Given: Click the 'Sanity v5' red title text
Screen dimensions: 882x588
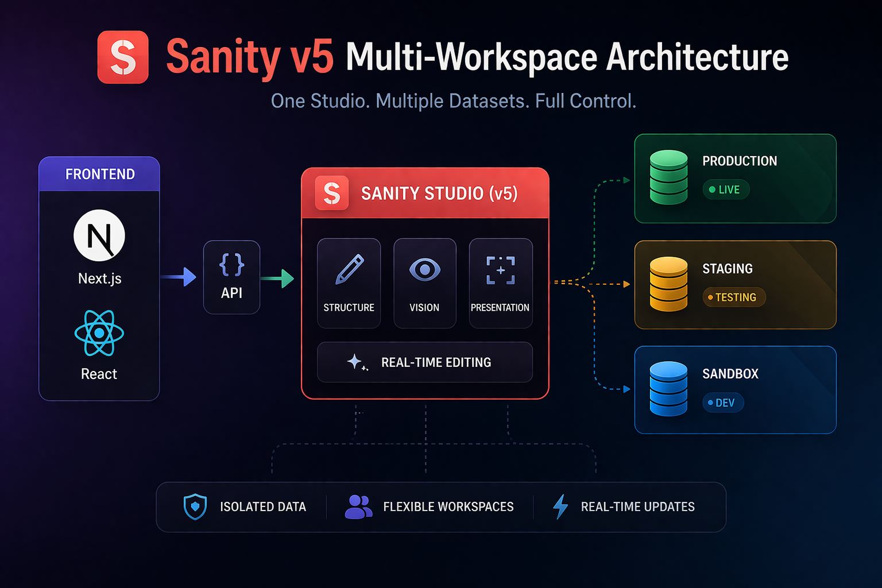Looking at the screenshot, I should coord(249,57).
